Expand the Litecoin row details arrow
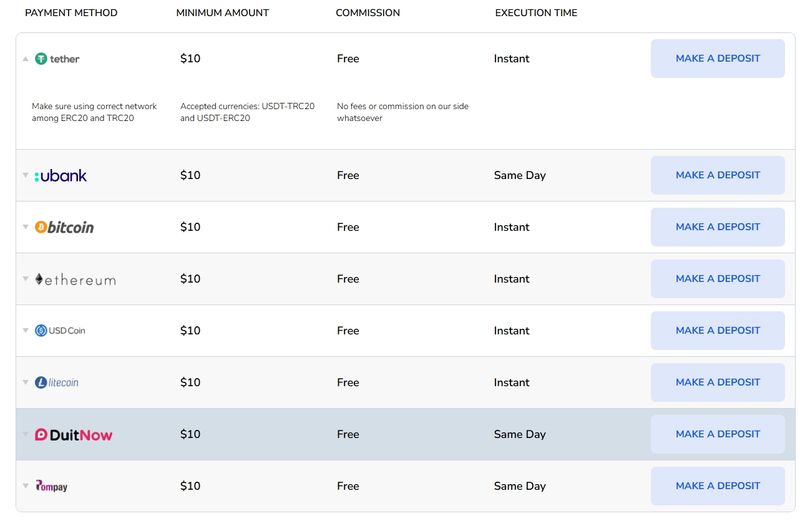Viewport: 800px width, 524px height. [x=26, y=382]
